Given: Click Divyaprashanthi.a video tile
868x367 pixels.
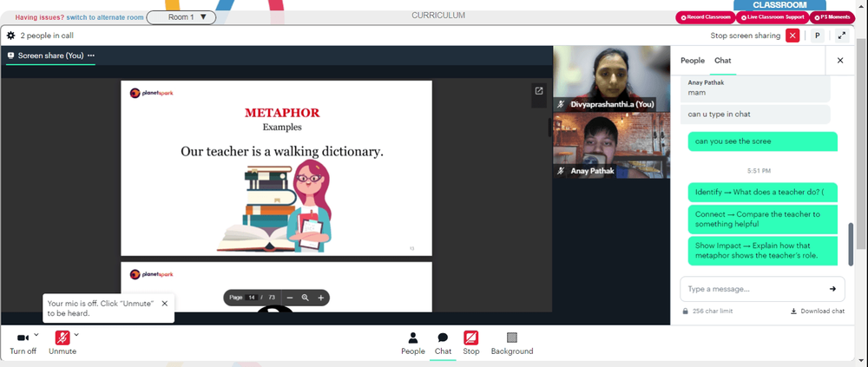Looking at the screenshot, I should [x=612, y=79].
